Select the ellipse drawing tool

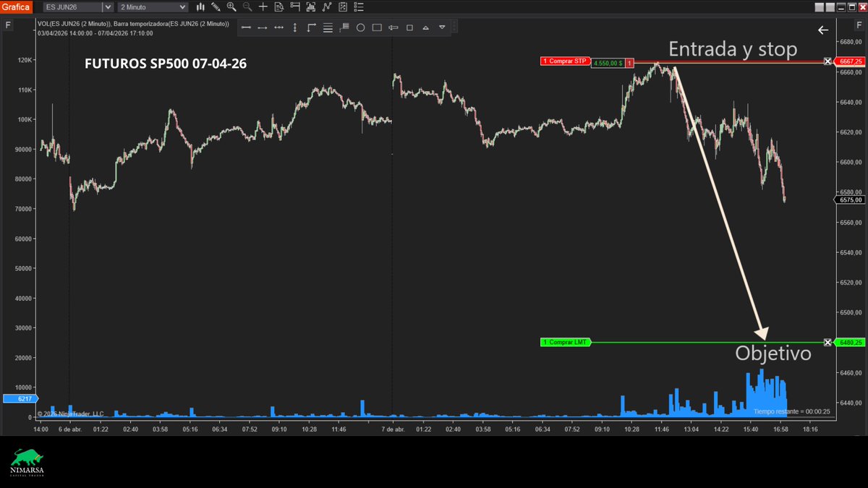click(360, 27)
